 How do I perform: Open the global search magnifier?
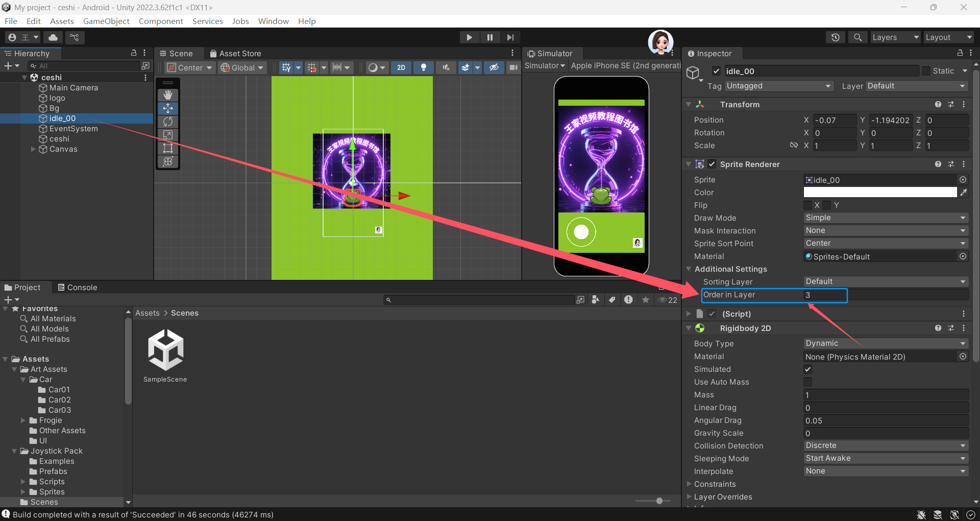pyautogui.click(x=857, y=37)
